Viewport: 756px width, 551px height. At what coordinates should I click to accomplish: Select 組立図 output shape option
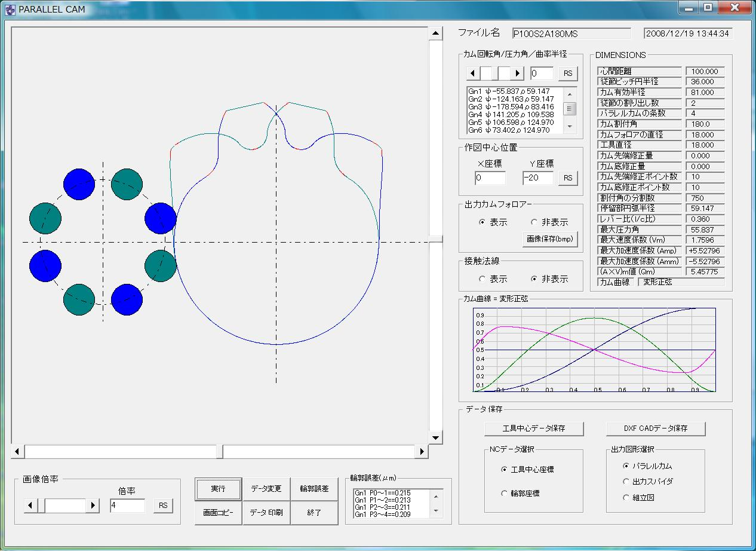(626, 497)
